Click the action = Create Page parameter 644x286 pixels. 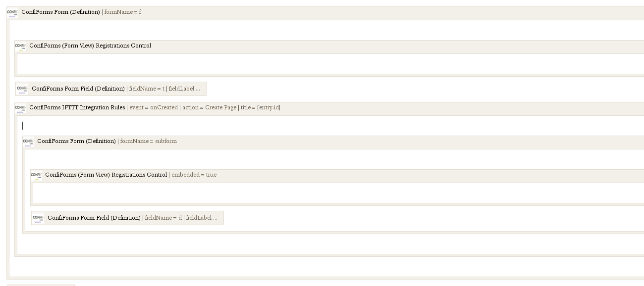click(209, 108)
